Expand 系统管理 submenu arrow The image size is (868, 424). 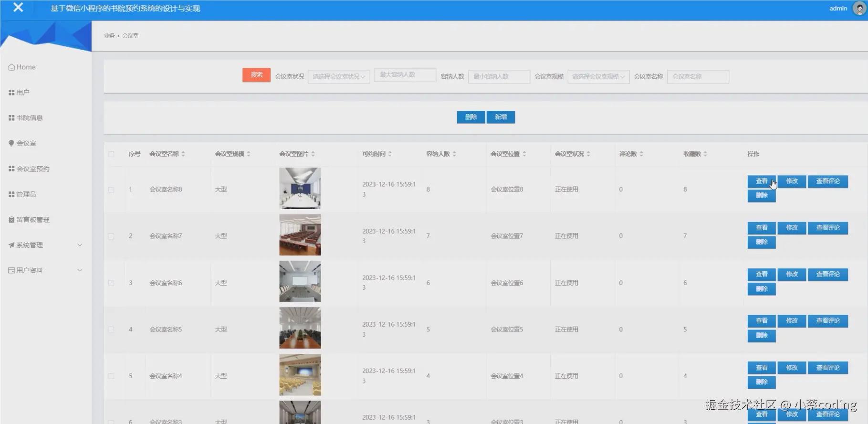[80, 245]
